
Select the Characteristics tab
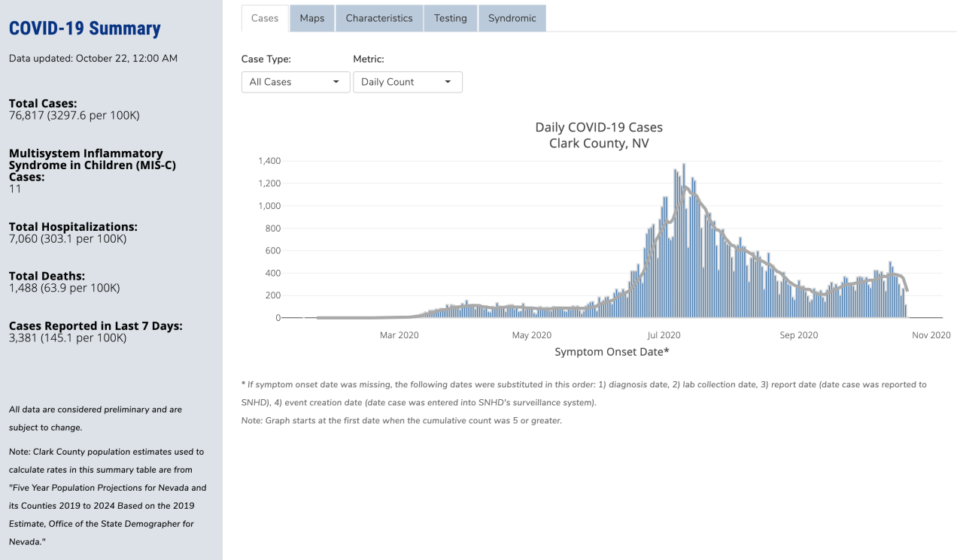[379, 18]
